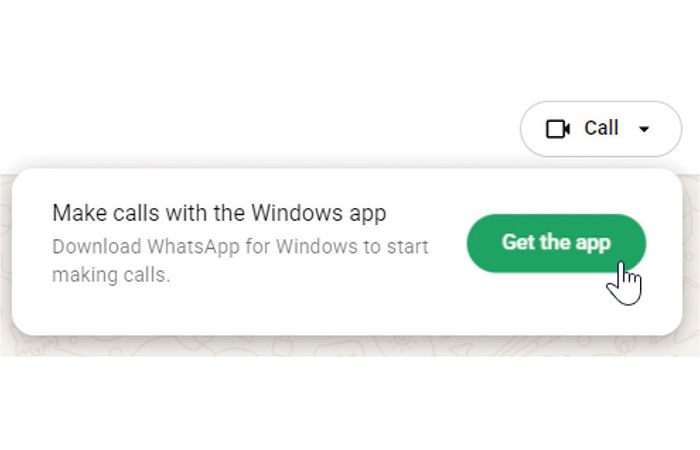
Task: Click the word 'Make' in the popup heading
Action: (x=79, y=212)
